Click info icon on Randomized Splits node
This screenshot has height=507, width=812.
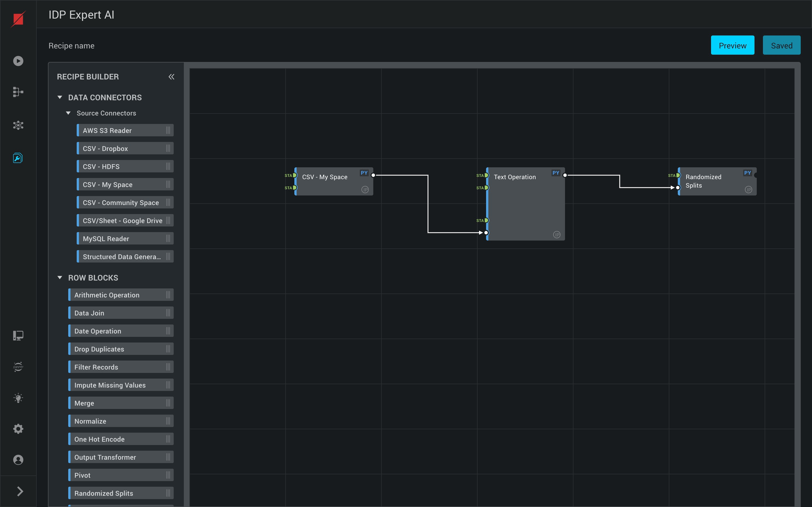tap(748, 190)
